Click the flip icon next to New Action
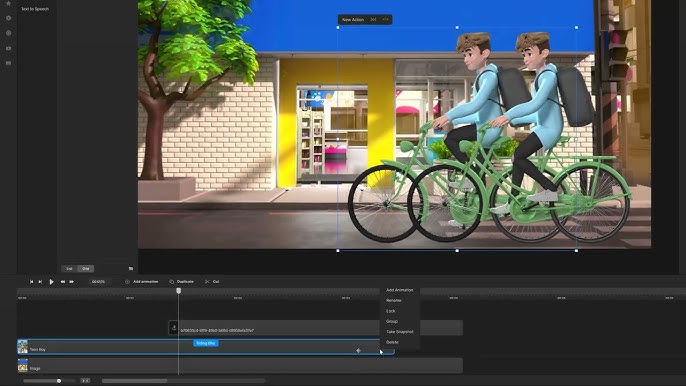 click(373, 20)
